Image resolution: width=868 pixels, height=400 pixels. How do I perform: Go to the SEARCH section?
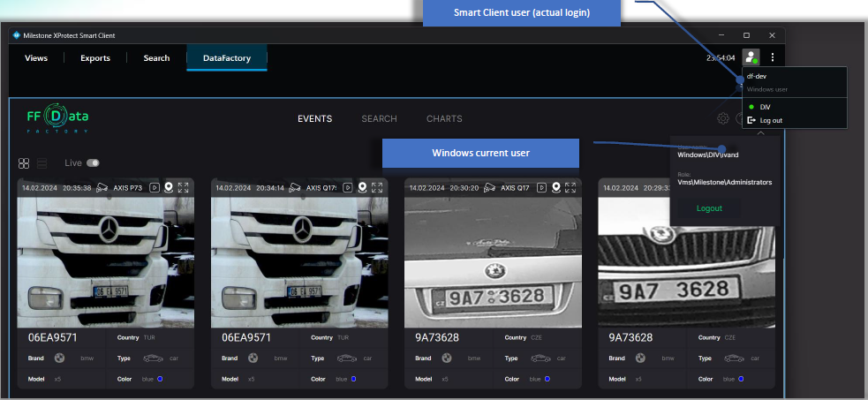coord(379,118)
